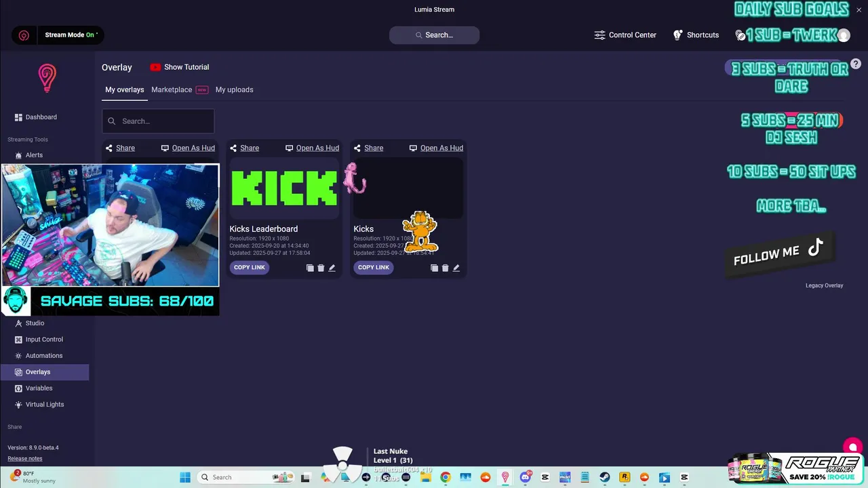Click the overlay search field
Screen dimensions: 868x488
[x=158, y=121]
